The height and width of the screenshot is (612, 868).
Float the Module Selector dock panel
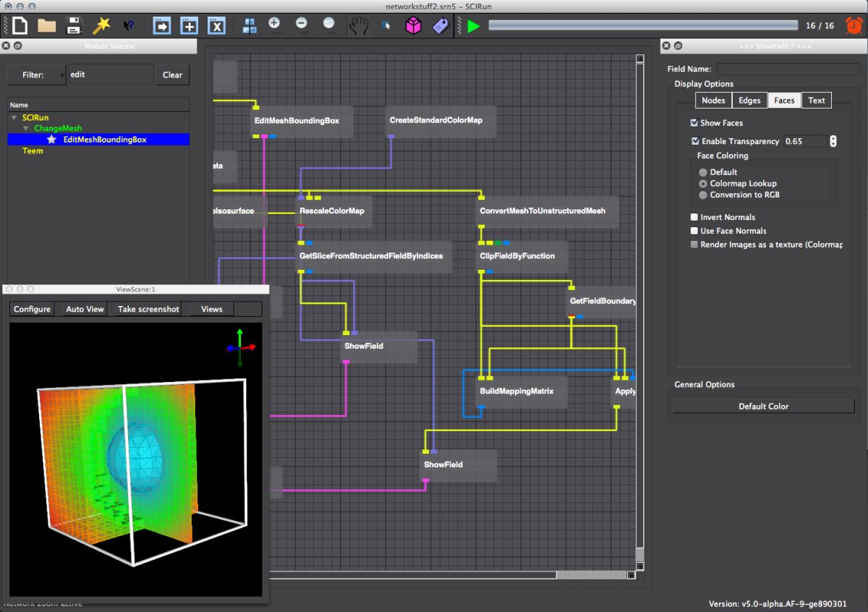[x=18, y=46]
